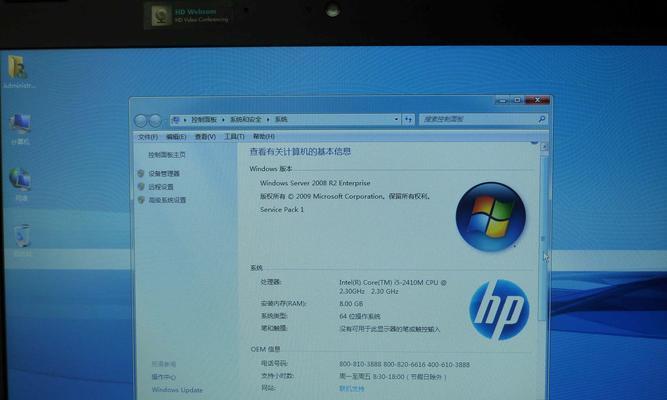Open the 编辑(E) menu
The image size is (667, 400).
point(176,137)
